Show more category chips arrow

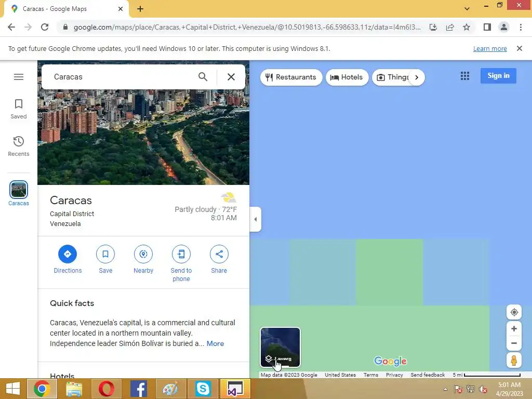[417, 77]
